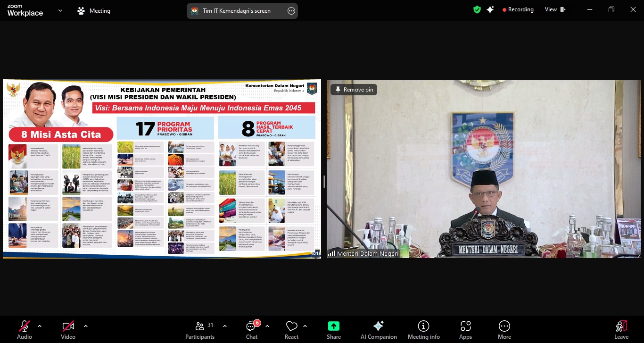This screenshot has height=343, width=644.
Task: Open the Apps panel
Action: pyautogui.click(x=465, y=330)
